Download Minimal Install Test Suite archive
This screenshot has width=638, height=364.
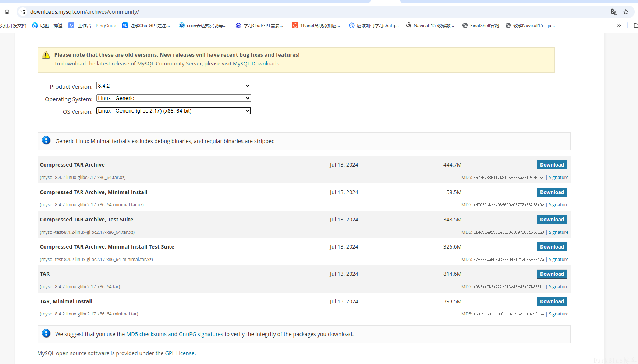552,247
